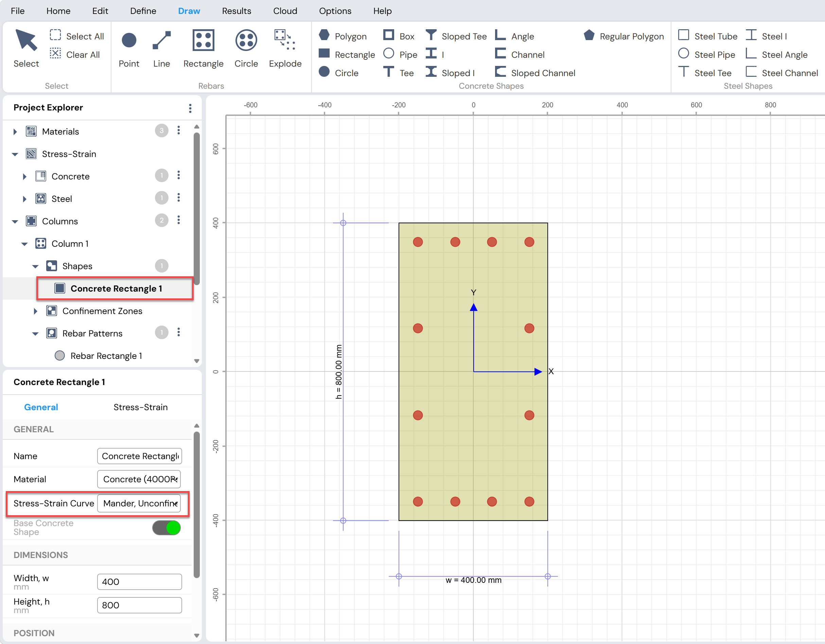
Task: Select the Sloped Tee concrete shape
Action: tap(456, 36)
